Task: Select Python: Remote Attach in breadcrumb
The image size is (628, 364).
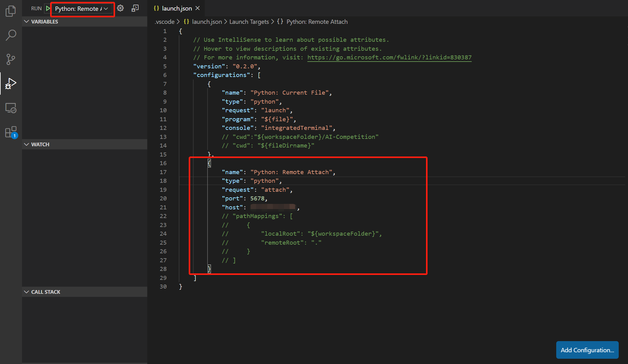Action: [316, 22]
